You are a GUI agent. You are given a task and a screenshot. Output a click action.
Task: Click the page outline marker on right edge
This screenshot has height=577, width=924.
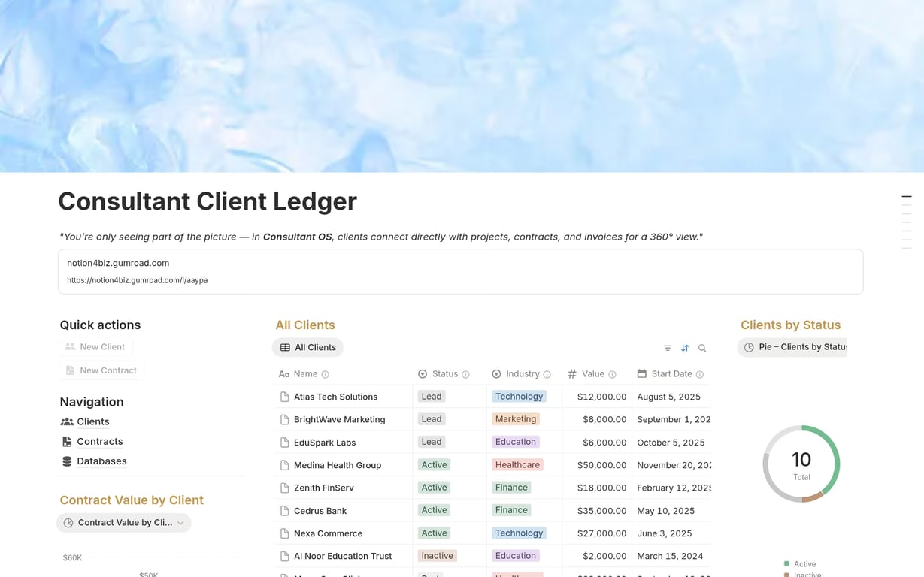click(907, 197)
